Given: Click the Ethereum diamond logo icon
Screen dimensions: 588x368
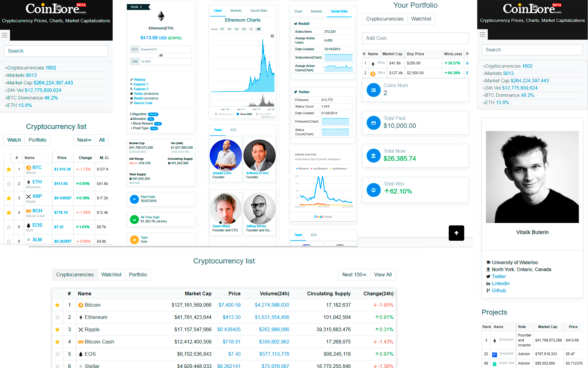Looking at the screenshot, I should (x=161, y=16).
